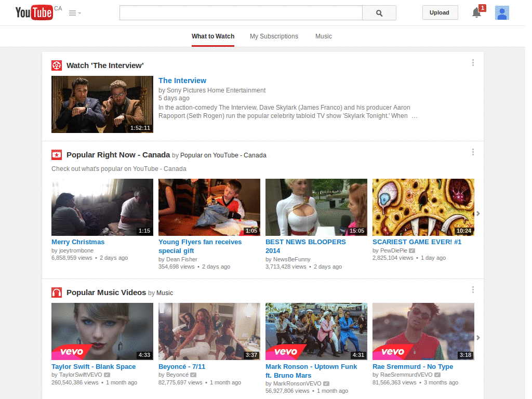This screenshot has width=532, height=399.
Task: Open Beyoncé - 7/11 title link
Action: pyautogui.click(x=182, y=366)
